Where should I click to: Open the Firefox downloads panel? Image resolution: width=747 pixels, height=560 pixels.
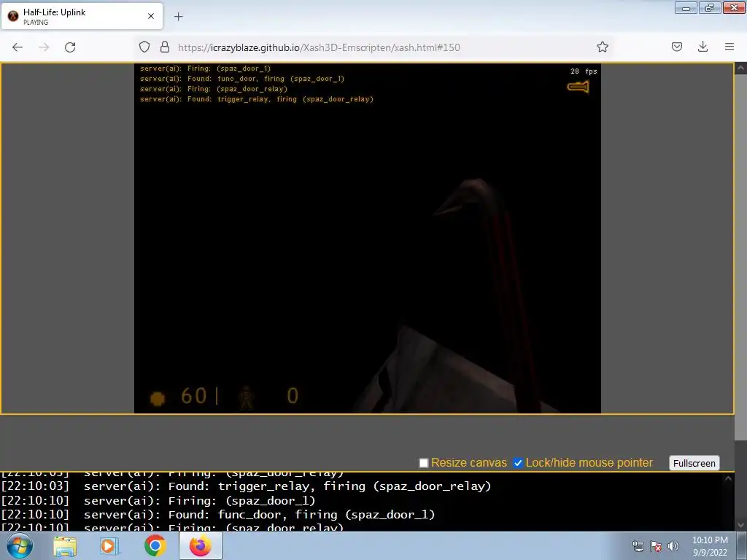[703, 47]
